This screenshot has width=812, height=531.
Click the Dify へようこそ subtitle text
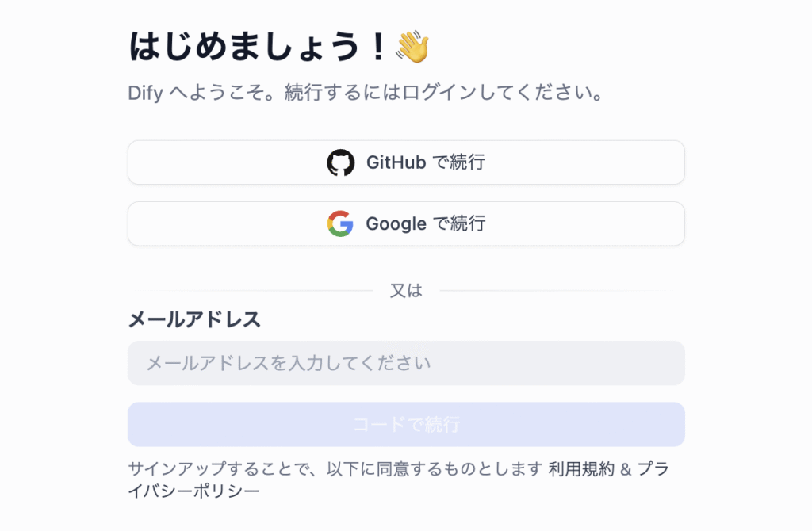366,94
